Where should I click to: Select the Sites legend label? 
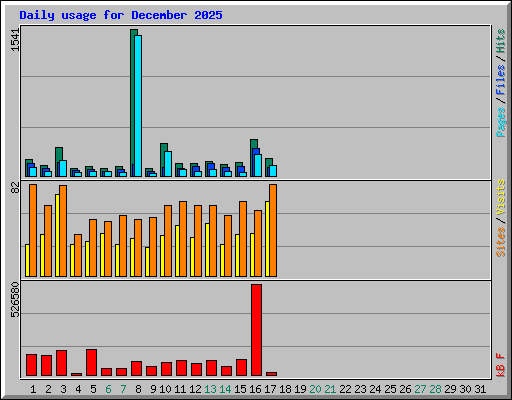point(501,242)
